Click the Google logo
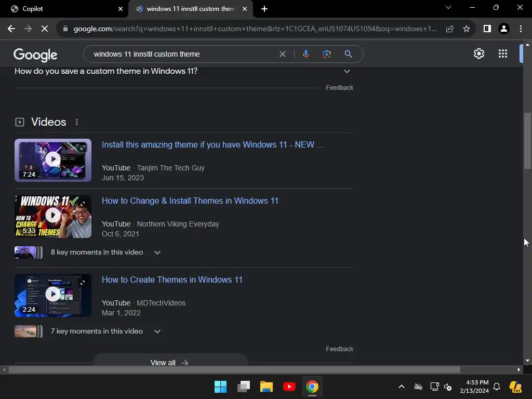532x399 pixels. point(35,55)
